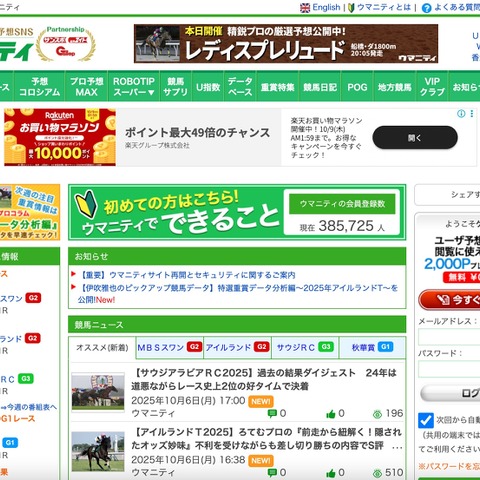This screenshot has width=480, height=480.
Task: Toggle 次回から自動 login checkbox
Action: [426, 420]
